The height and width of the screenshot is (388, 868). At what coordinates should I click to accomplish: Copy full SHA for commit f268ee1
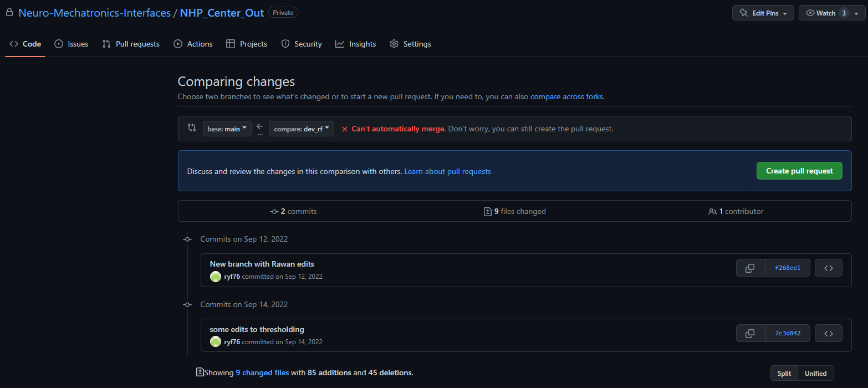[750, 268]
